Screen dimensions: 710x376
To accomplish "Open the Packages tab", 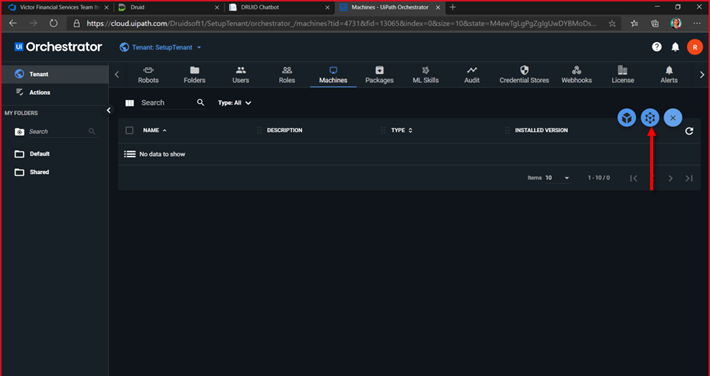I will click(379, 75).
